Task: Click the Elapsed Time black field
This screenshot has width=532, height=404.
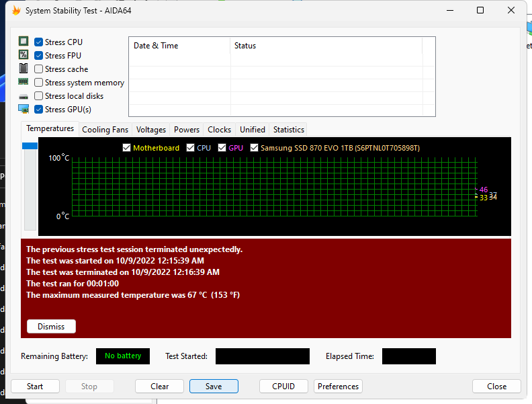Action: click(x=409, y=356)
